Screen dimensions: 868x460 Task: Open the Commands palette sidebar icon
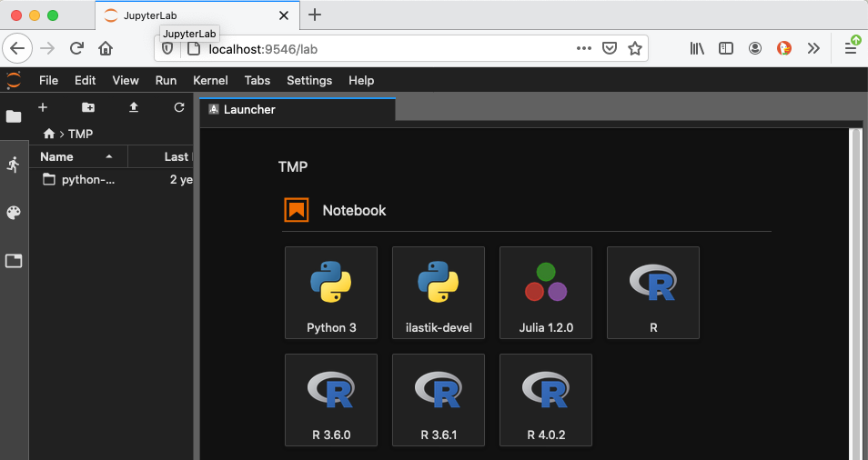pos(14,213)
